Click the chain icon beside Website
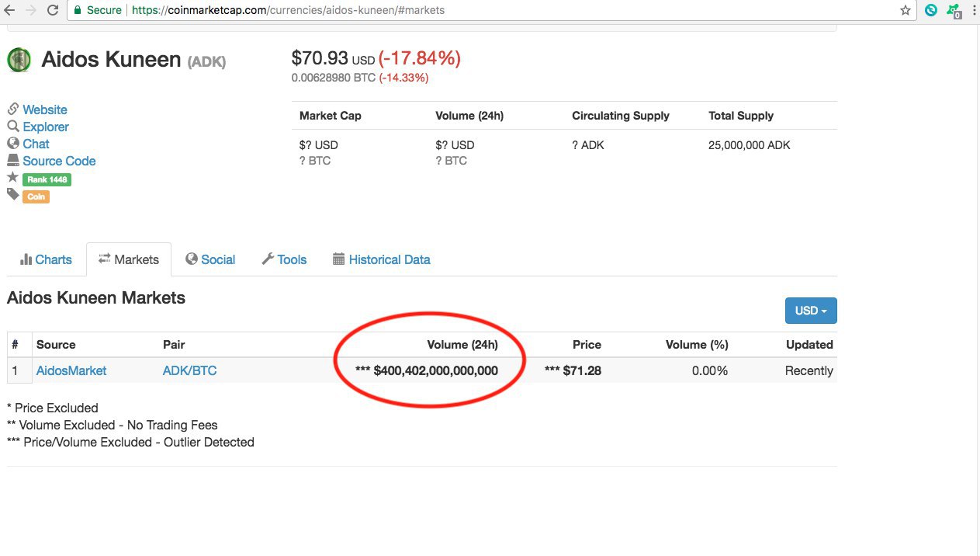 point(13,109)
